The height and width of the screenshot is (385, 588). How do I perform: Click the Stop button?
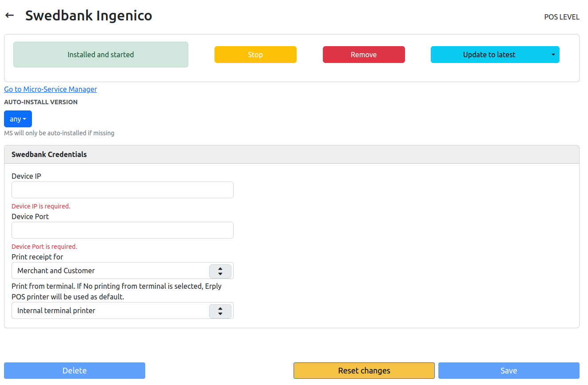point(255,55)
